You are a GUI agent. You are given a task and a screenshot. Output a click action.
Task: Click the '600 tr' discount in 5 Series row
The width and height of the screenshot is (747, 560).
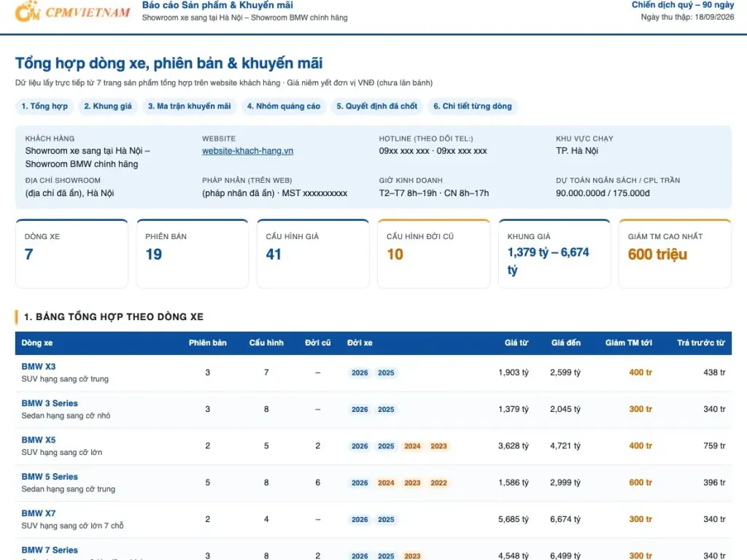coord(640,483)
